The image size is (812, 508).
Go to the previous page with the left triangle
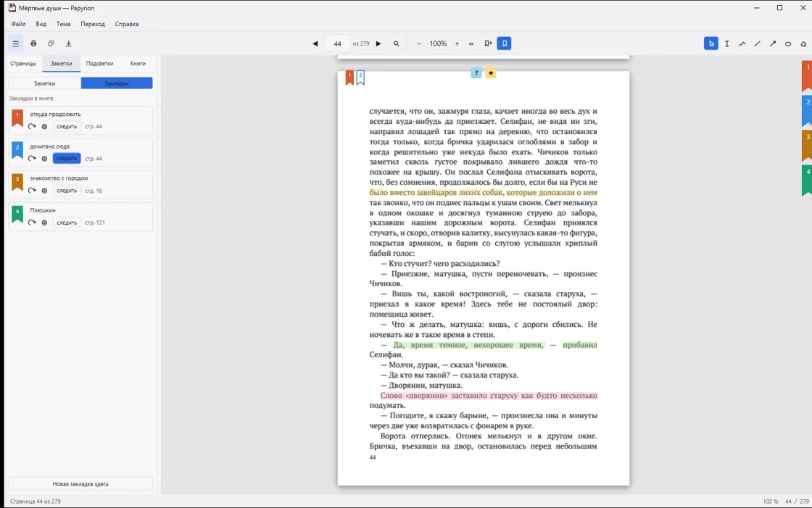315,44
